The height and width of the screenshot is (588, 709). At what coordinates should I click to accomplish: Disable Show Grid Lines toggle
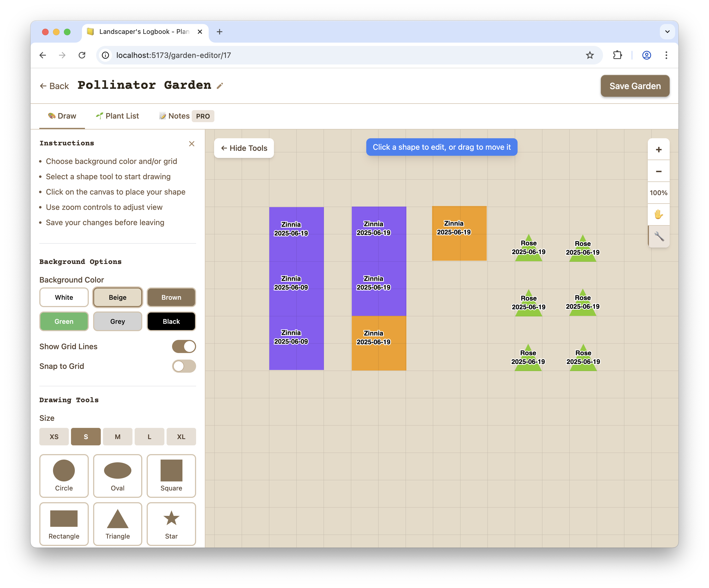(x=184, y=346)
